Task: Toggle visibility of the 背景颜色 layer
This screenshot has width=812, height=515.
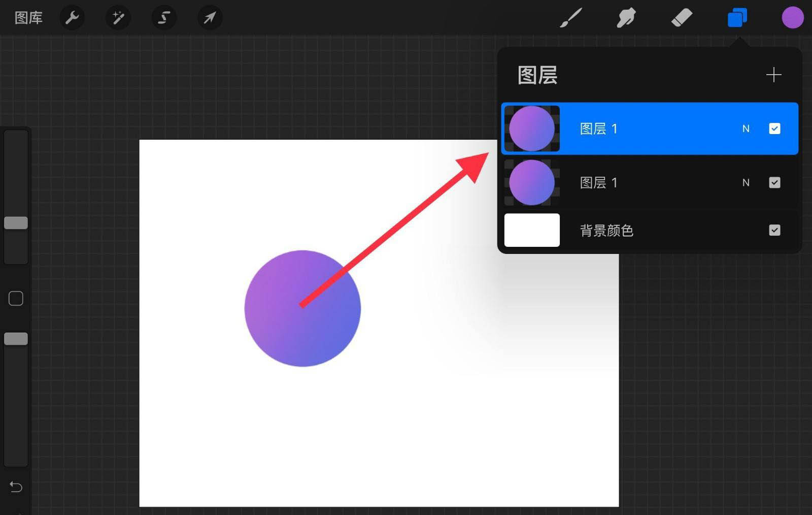Action: tap(774, 230)
